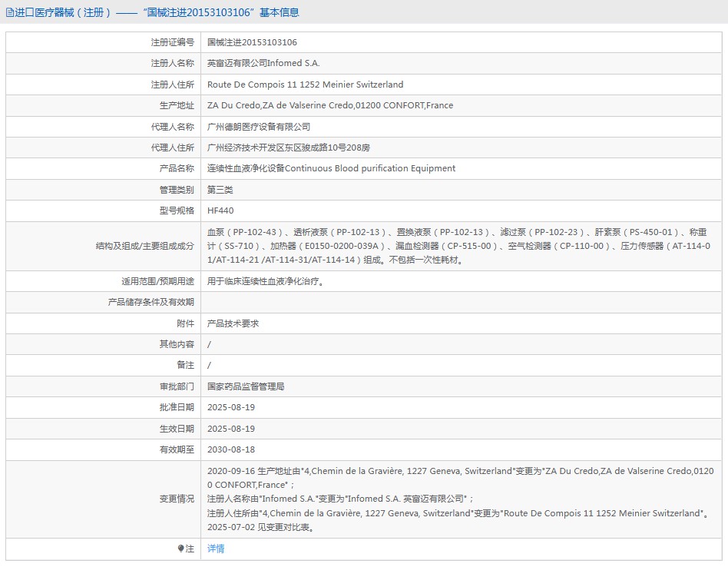Click model specification HF440
Screen dimensions: 728x567
(220, 211)
